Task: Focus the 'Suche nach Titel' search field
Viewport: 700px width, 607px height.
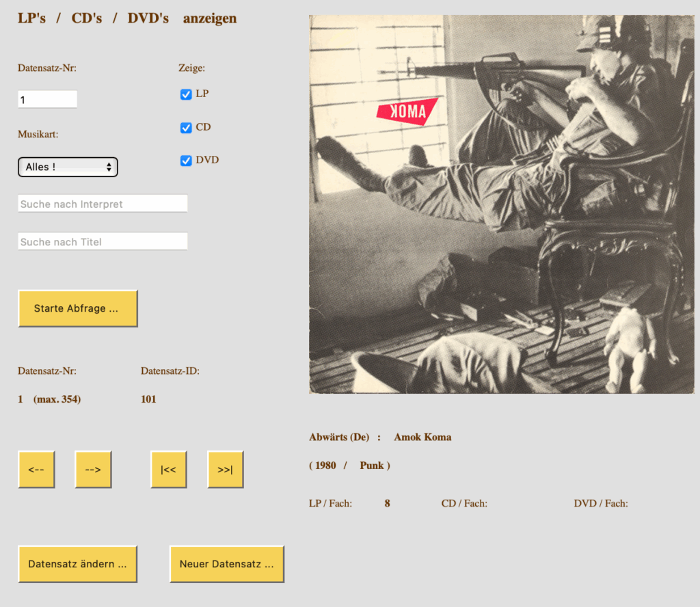Action: pos(103,241)
